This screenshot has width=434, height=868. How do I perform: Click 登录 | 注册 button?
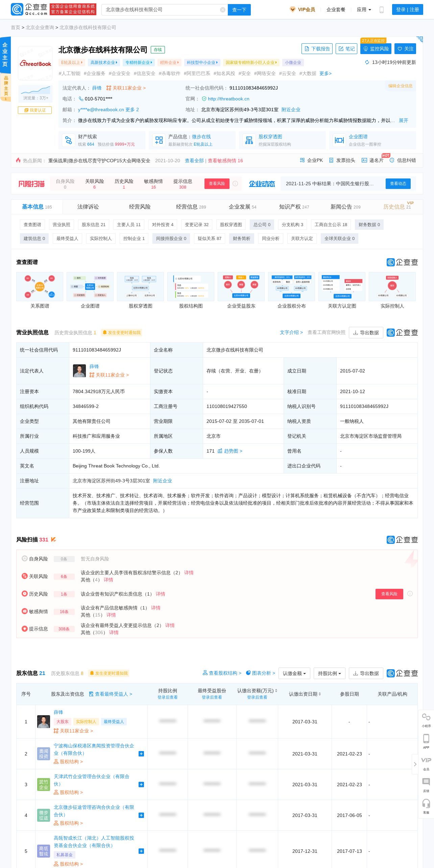click(408, 9)
